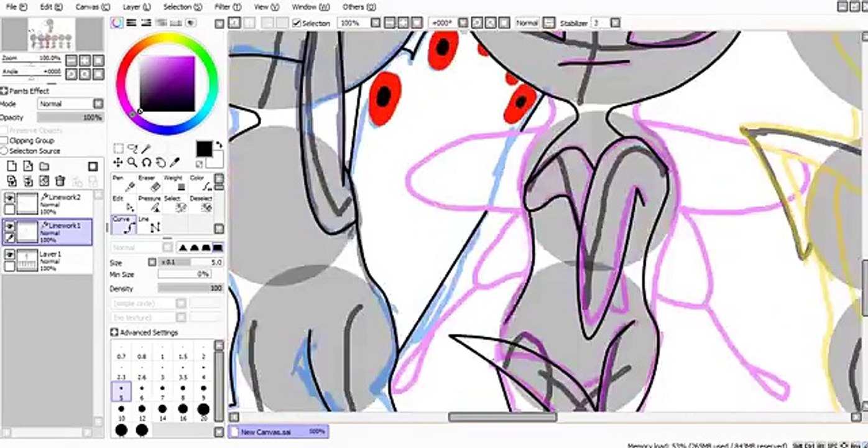
Task: Choose the Weight tool
Action: point(174,184)
